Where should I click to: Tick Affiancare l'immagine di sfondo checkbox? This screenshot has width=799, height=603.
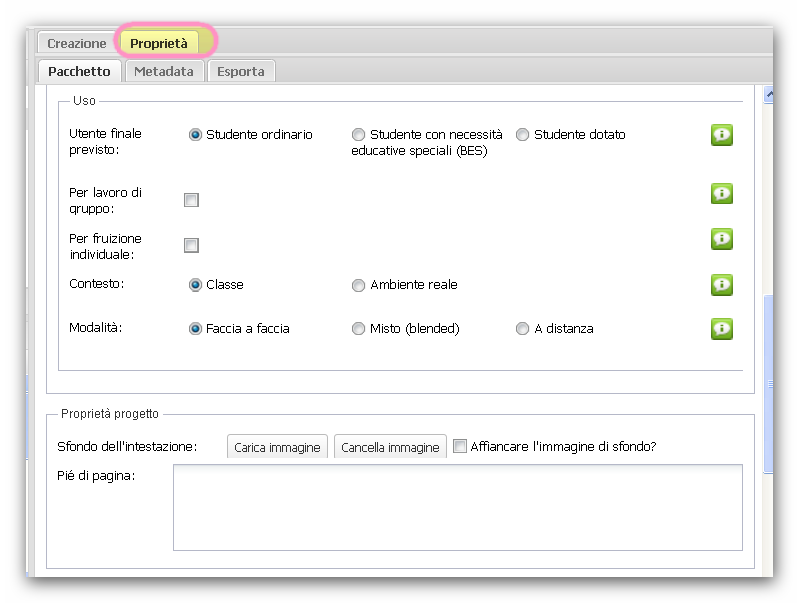coord(460,446)
